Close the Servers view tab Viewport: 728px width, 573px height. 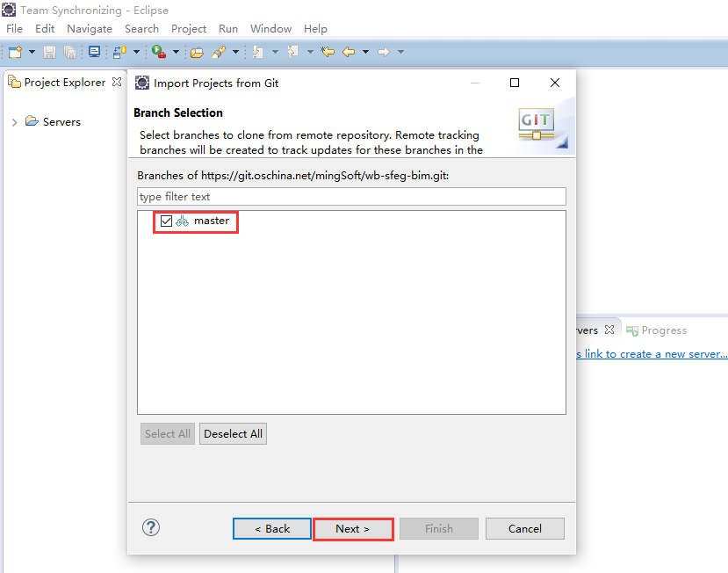pos(609,330)
